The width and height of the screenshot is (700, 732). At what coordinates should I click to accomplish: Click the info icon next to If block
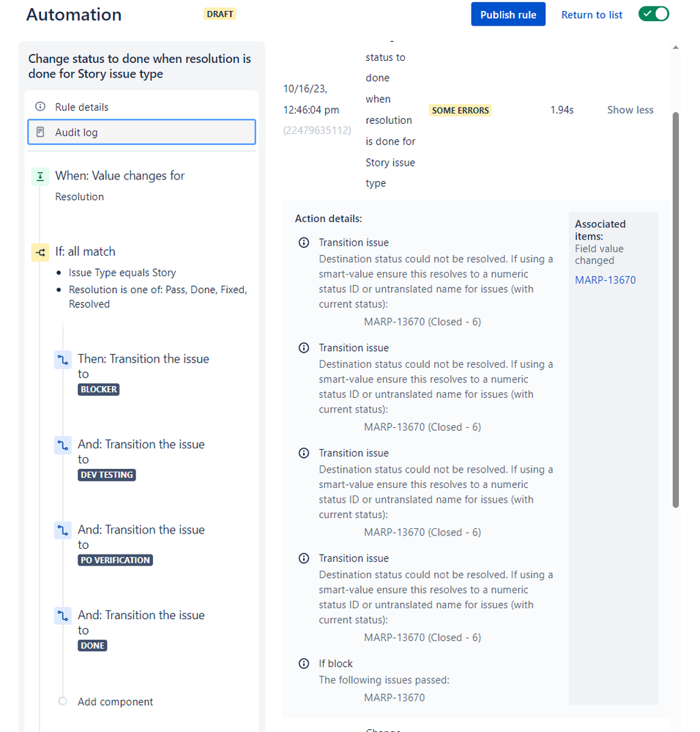pyautogui.click(x=304, y=663)
